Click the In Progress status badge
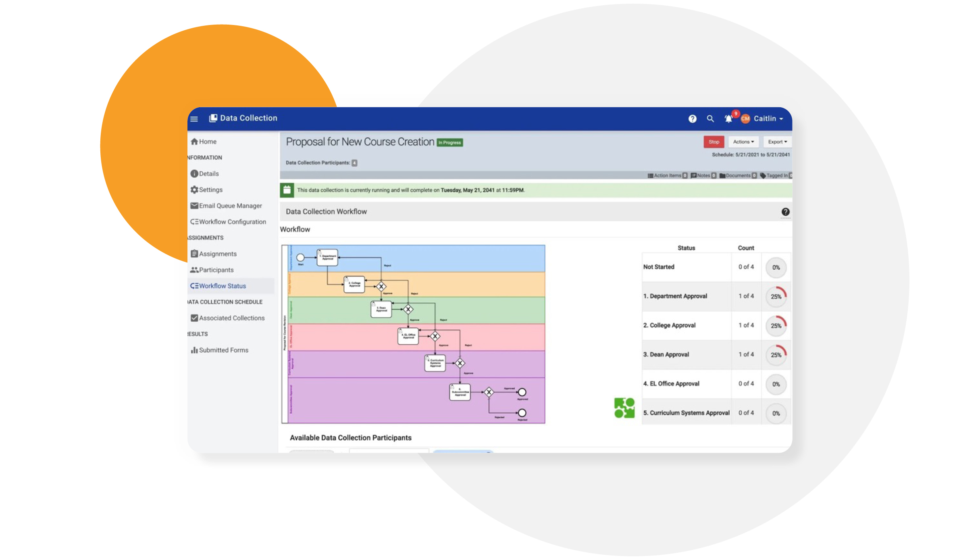This screenshot has height=560, width=980. tap(450, 143)
